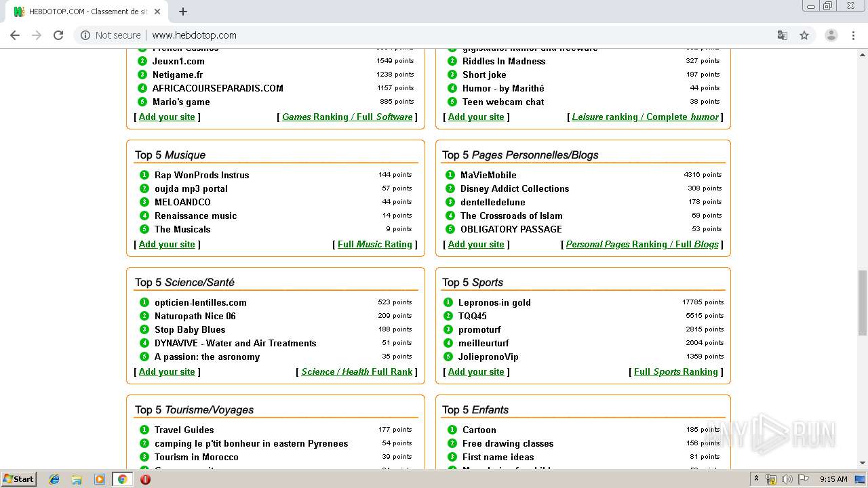Viewport: 868px width, 488px height.
Task: Click Add your site below Teen webcam chat
Action: coord(476,117)
